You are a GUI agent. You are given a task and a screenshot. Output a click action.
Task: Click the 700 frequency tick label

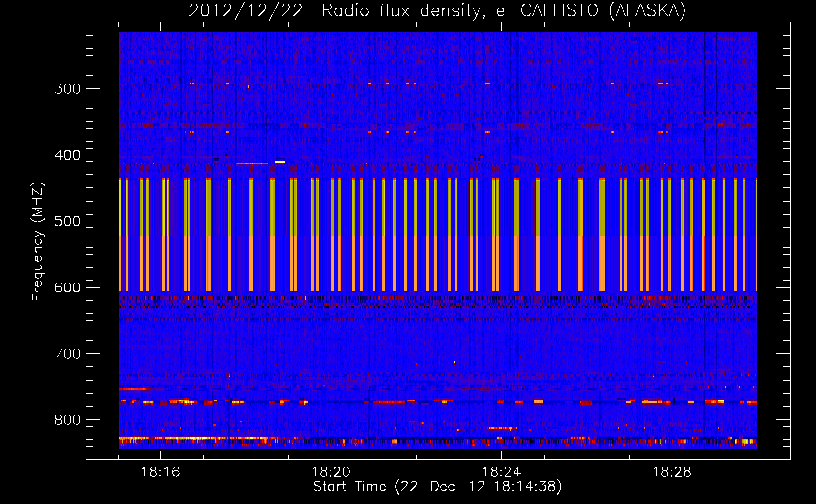(68, 354)
